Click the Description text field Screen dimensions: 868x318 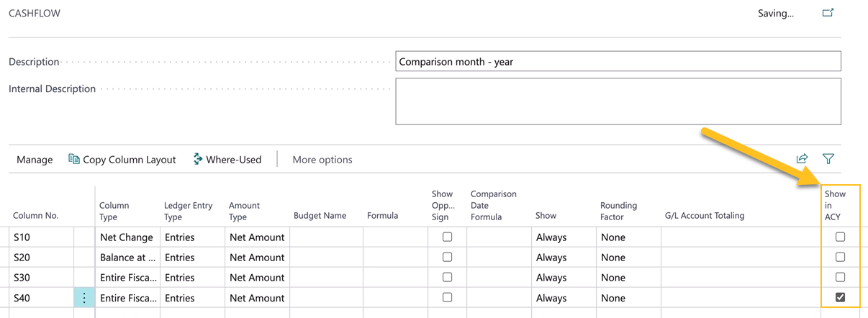(618, 62)
